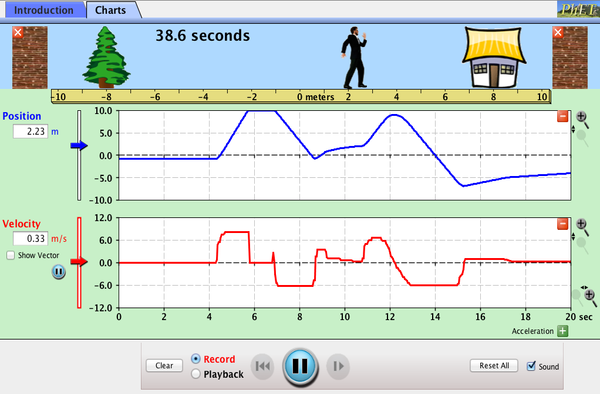Pause the simulation

300,366
